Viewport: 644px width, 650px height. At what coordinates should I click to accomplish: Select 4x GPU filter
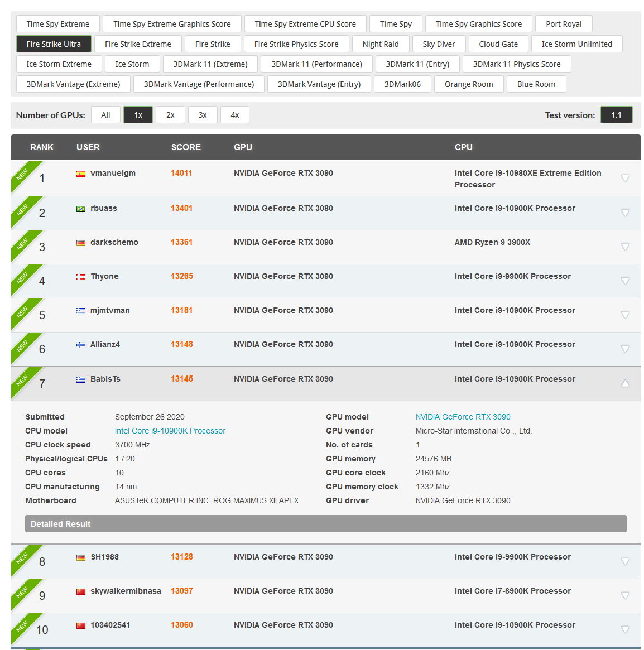point(235,115)
